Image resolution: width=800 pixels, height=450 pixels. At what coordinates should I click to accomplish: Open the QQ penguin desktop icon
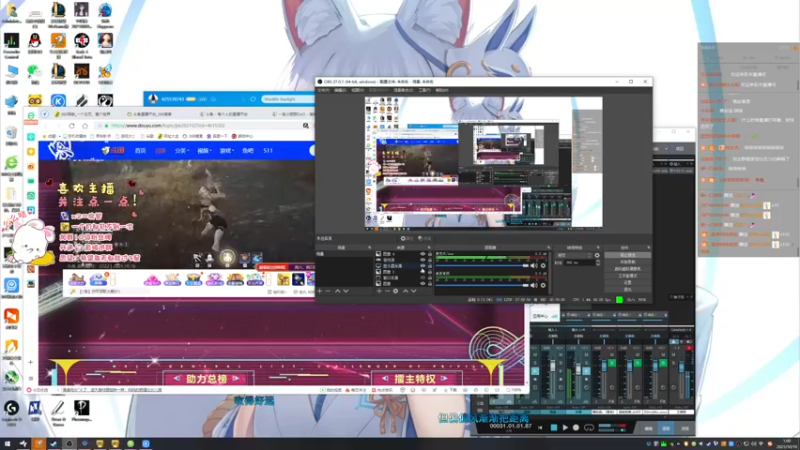click(x=35, y=43)
